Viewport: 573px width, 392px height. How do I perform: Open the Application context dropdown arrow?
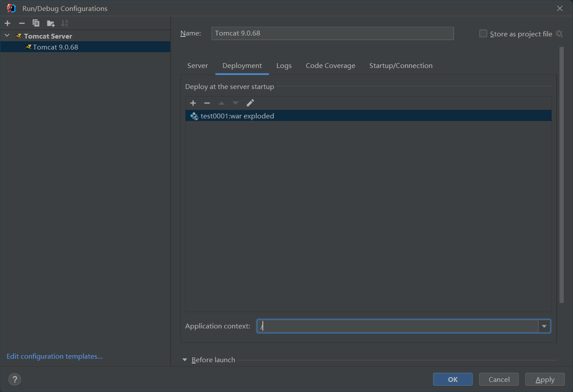click(544, 326)
